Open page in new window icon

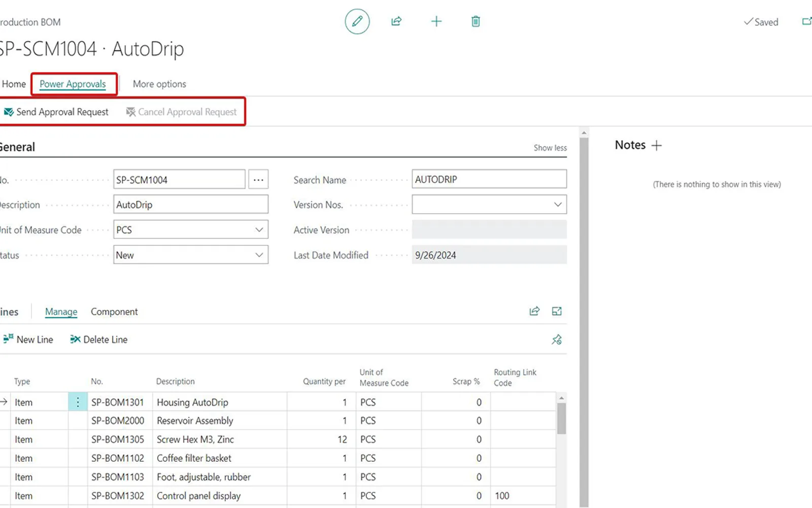click(x=806, y=21)
